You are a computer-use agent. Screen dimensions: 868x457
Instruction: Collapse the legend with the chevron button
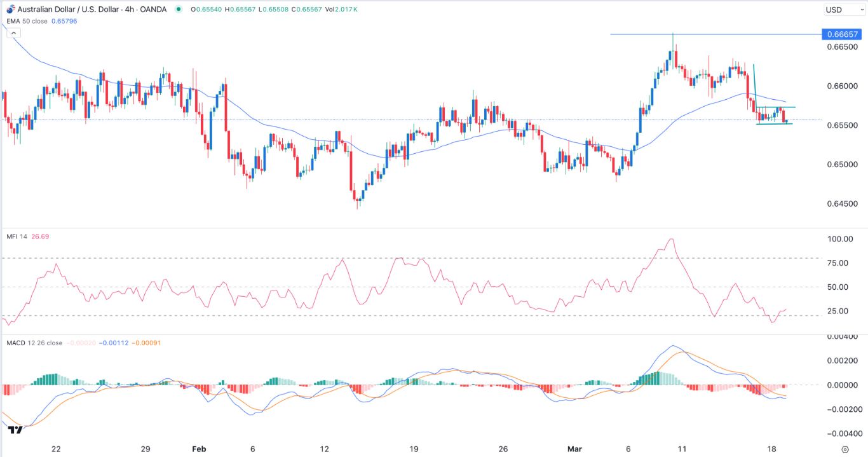pyautogui.click(x=13, y=32)
